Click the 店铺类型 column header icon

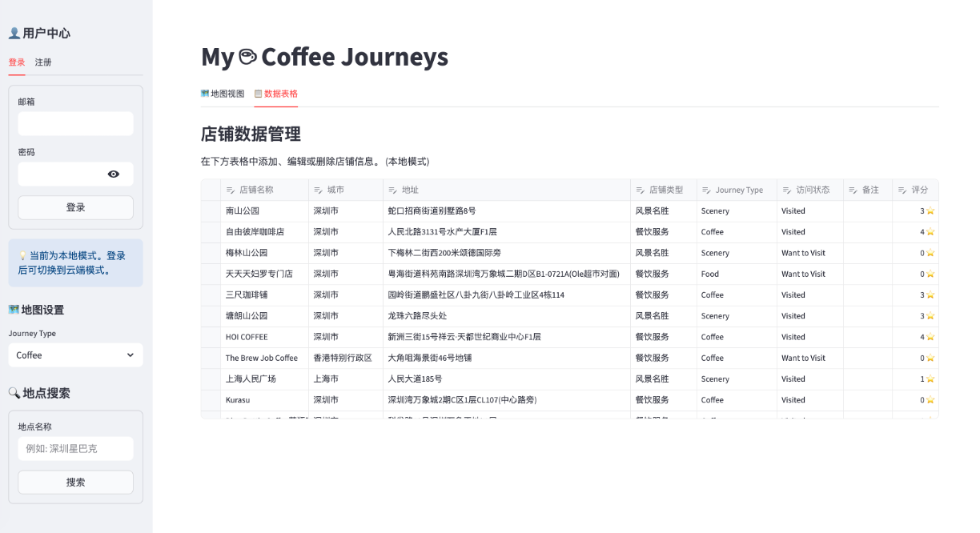click(641, 190)
